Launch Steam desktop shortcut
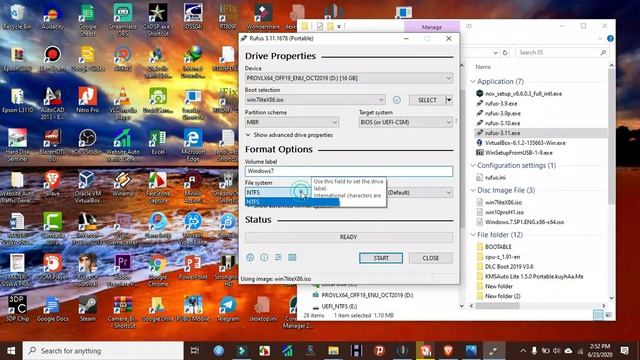The image size is (640, 360). [88, 309]
